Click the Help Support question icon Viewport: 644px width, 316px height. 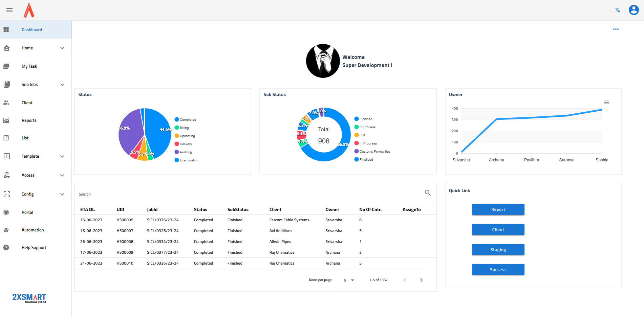[x=6, y=248]
